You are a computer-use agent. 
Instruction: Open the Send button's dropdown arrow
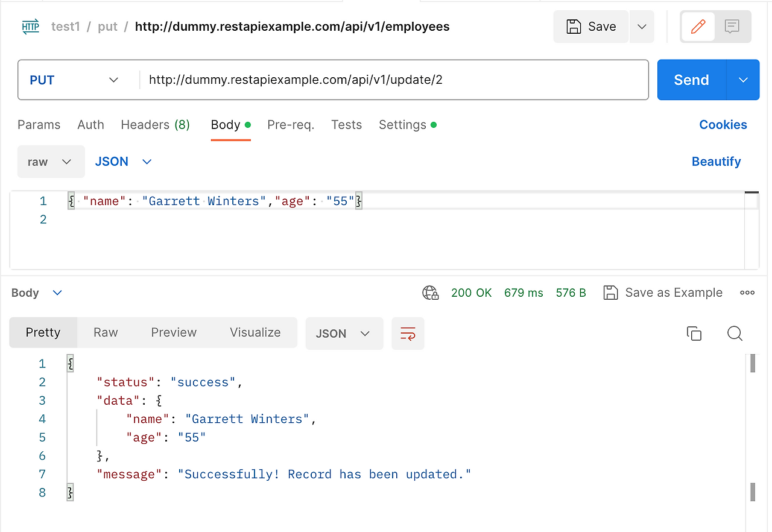point(743,80)
